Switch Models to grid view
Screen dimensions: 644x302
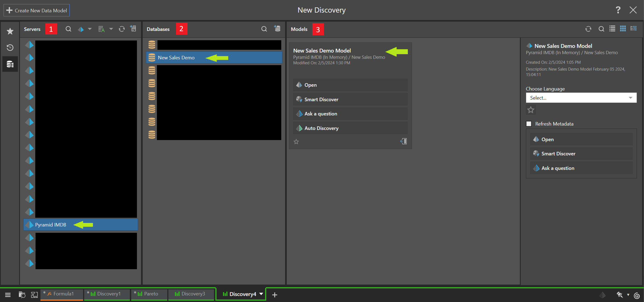(x=623, y=29)
